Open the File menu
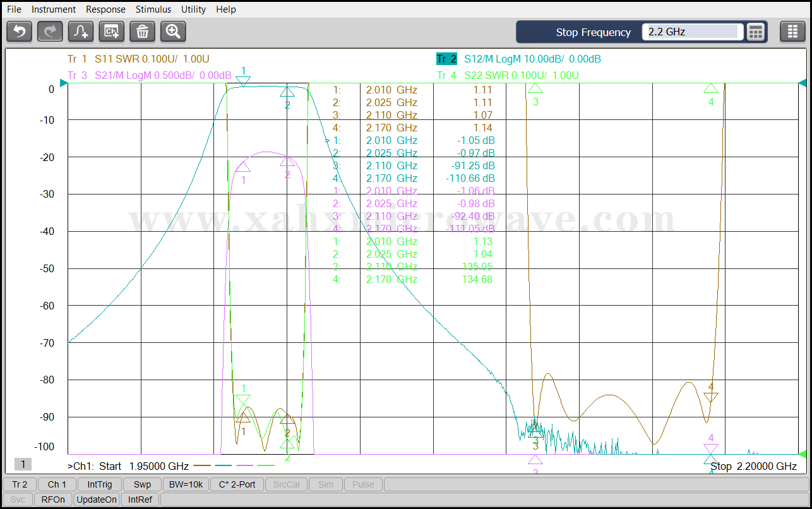The height and width of the screenshot is (509, 812). (x=14, y=9)
